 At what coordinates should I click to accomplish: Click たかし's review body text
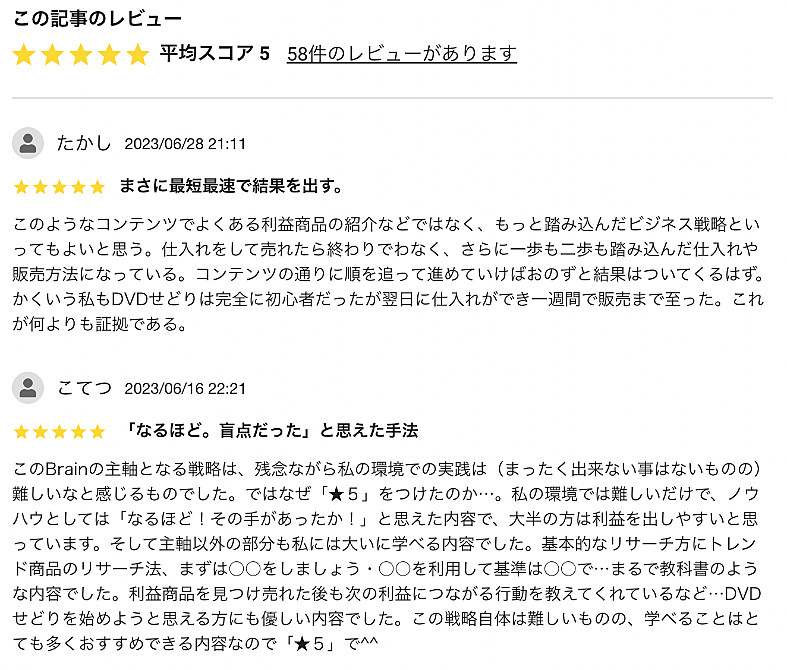point(388,274)
